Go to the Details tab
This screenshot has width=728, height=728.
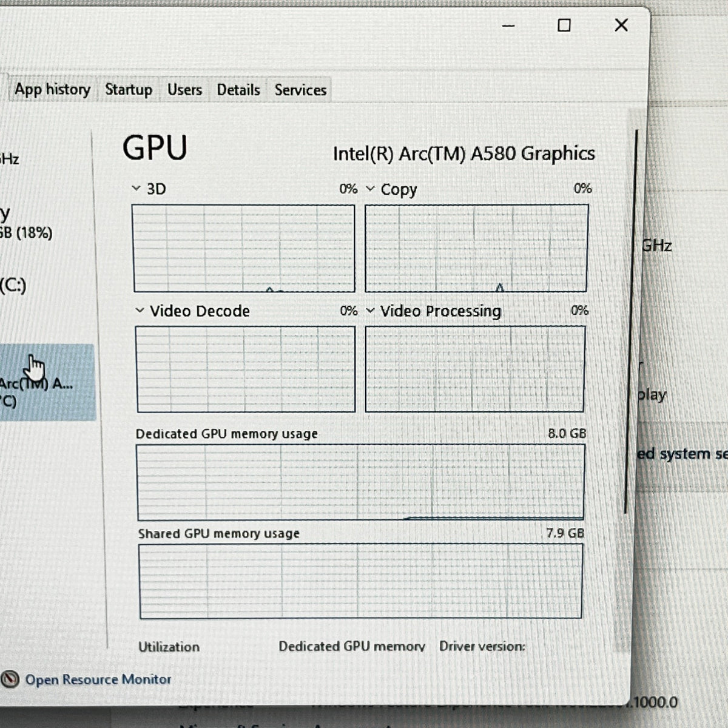click(238, 90)
